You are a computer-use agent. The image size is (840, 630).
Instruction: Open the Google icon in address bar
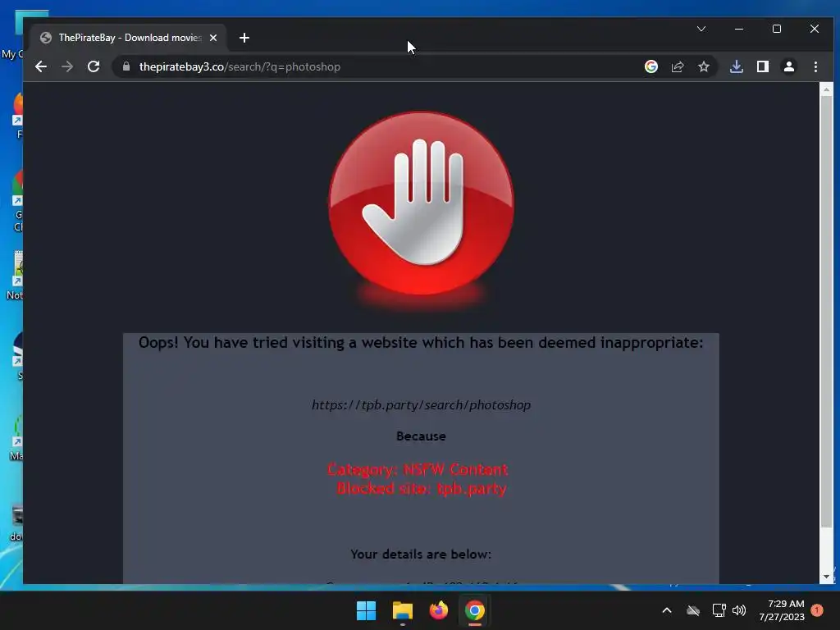tap(651, 66)
